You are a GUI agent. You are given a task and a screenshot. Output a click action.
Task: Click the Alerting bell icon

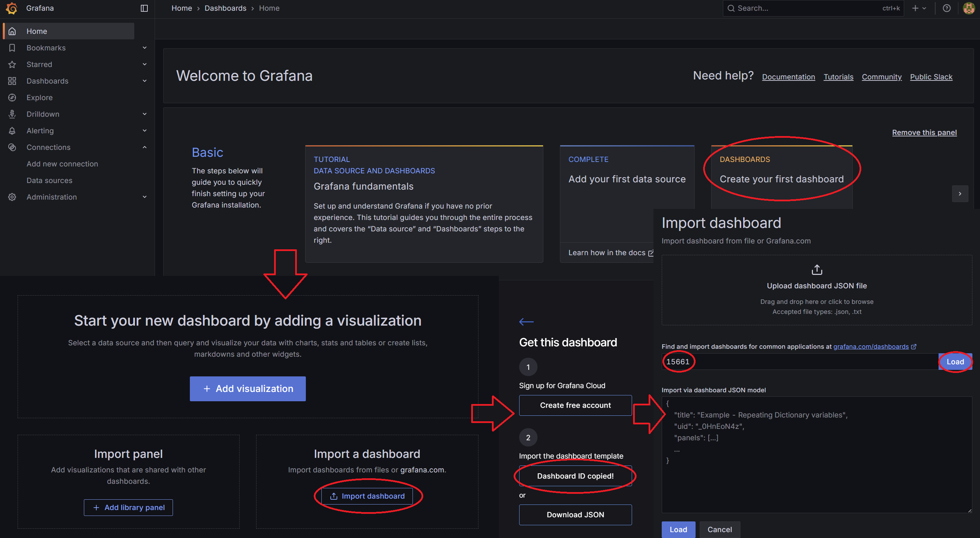[x=12, y=131]
